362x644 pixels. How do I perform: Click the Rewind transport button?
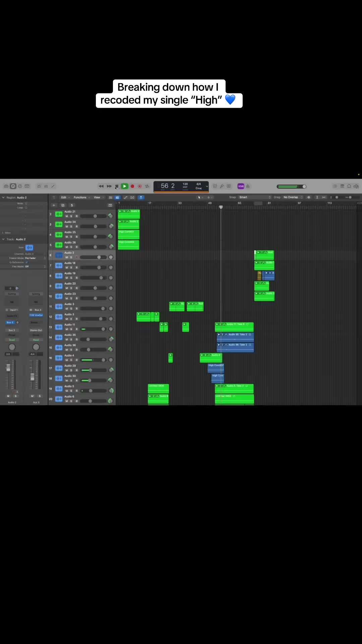(101, 186)
